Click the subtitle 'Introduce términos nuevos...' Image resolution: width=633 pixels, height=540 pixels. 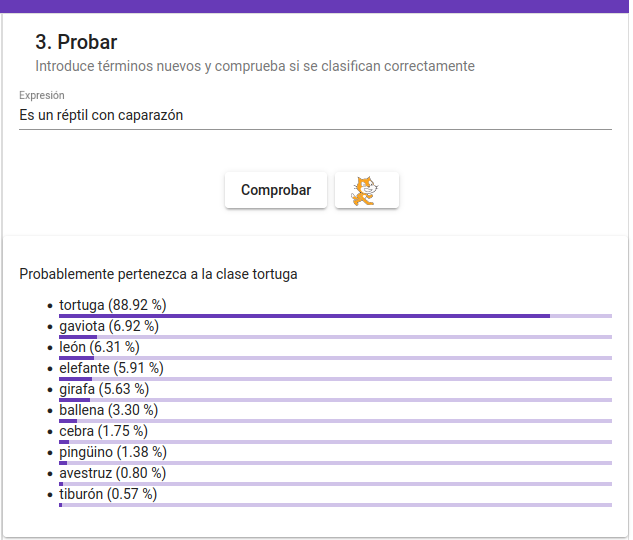point(255,66)
